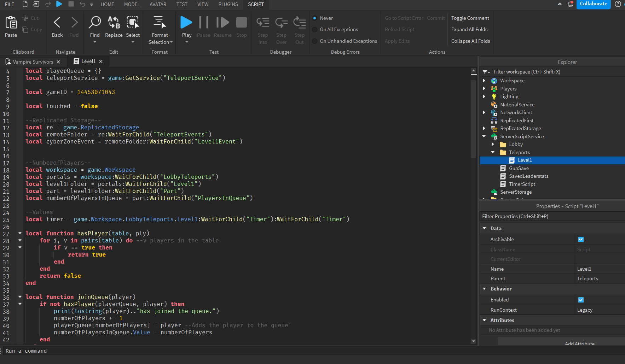Switch to the AVATAR ribbon tab

click(x=158, y=4)
